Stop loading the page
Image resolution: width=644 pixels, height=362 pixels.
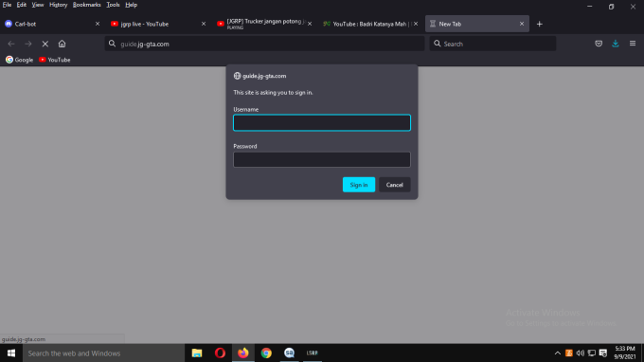pyautogui.click(x=45, y=44)
